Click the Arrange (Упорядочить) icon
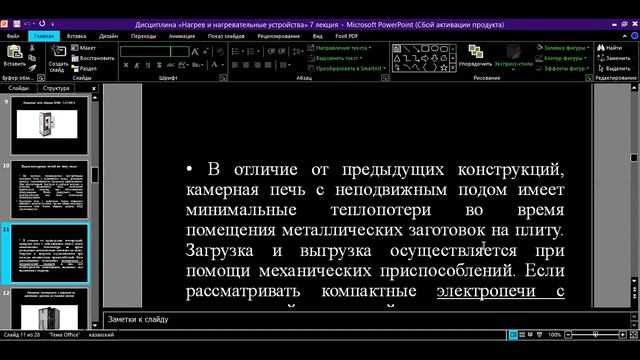The image size is (640, 360). (475, 52)
